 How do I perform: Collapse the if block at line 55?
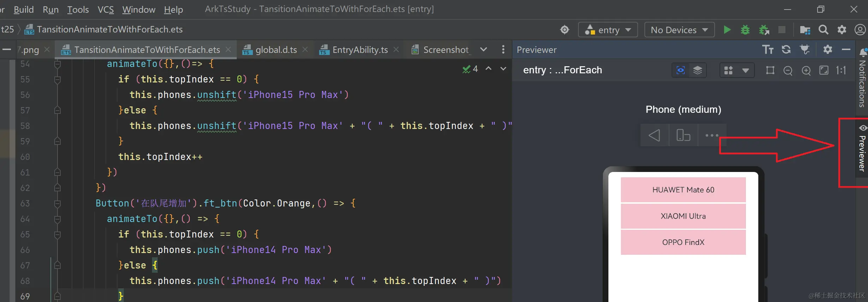click(57, 80)
